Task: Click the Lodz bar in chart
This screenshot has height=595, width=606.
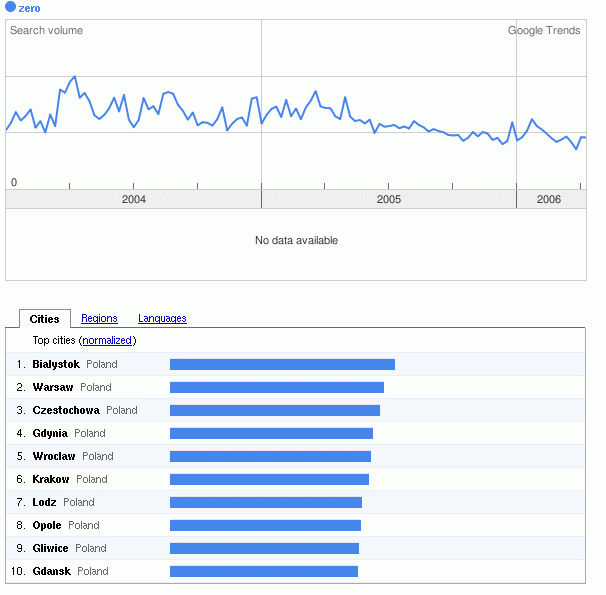Action: [x=266, y=502]
